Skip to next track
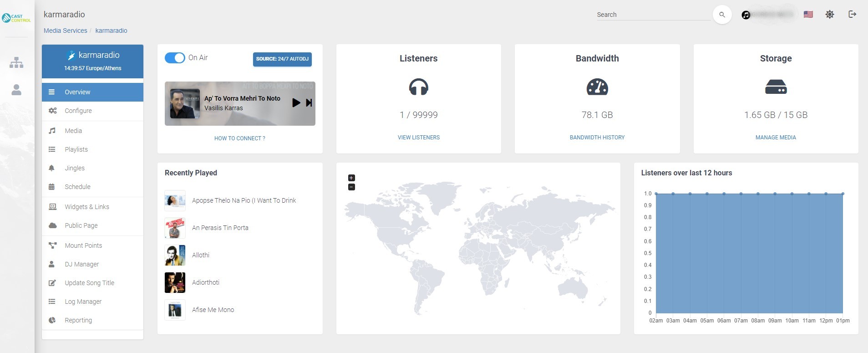Image resolution: width=868 pixels, height=353 pixels. pyautogui.click(x=309, y=103)
